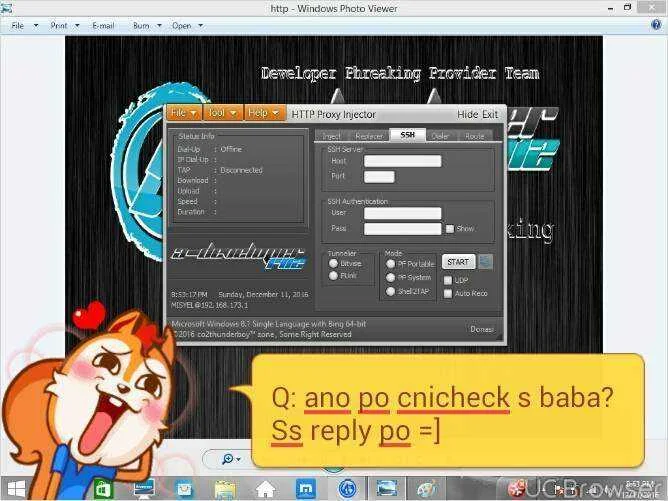Click the 'Disconnected' TAP status text
Screen dimensions: 668x501
[241, 170]
